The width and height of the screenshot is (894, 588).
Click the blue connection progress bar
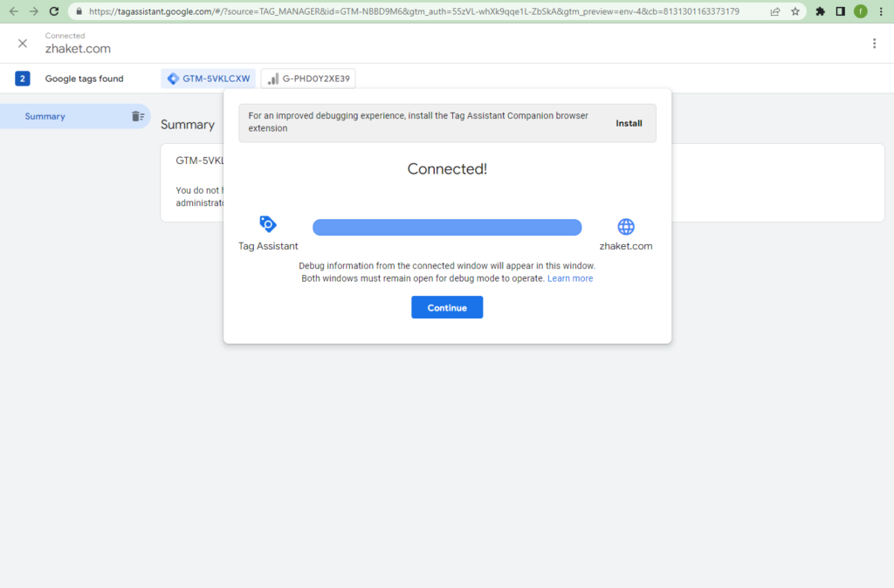(x=447, y=228)
